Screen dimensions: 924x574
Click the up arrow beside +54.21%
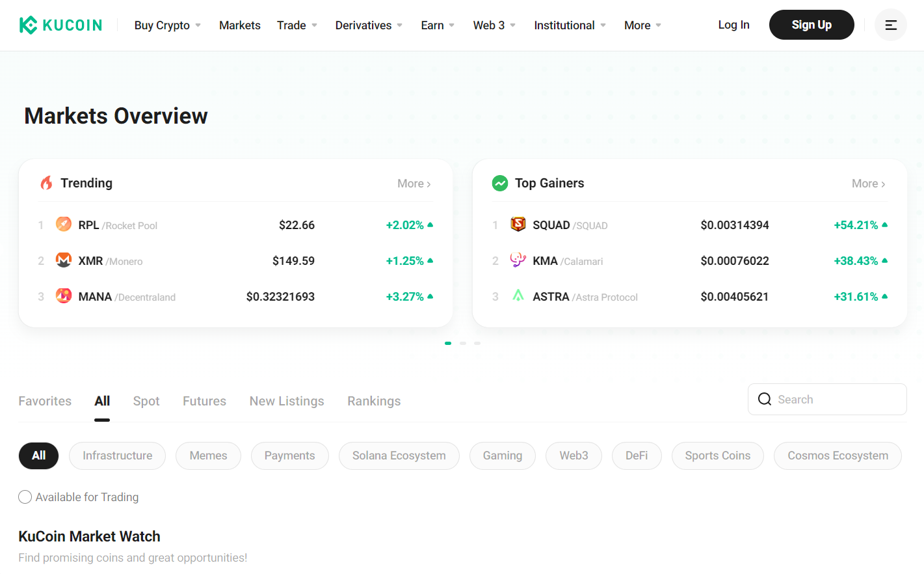coord(885,225)
